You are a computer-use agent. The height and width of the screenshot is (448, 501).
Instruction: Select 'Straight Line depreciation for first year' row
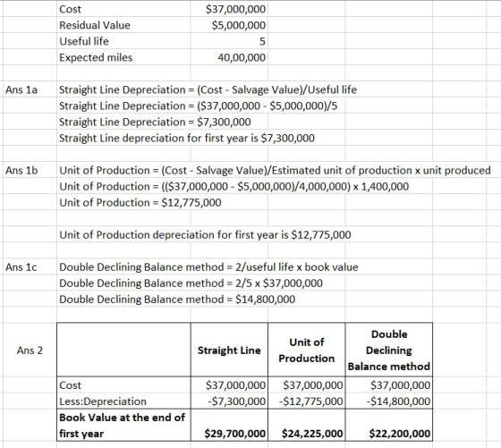pyautogui.click(x=187, y=138)
